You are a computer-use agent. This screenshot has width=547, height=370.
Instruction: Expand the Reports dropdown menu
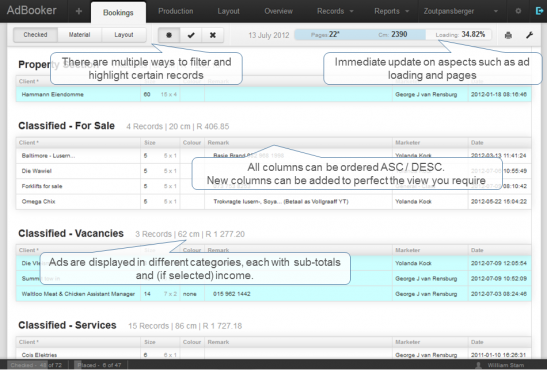tap(391, 11)
